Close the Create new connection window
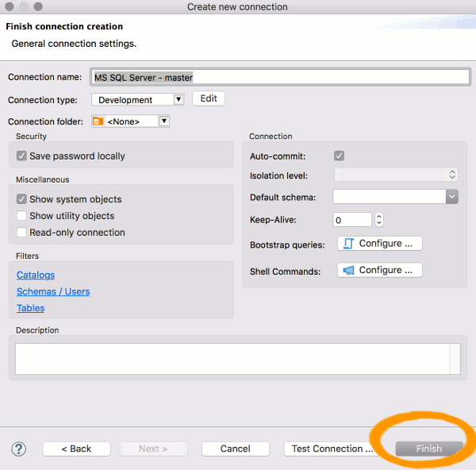Viewport: 476px width, 470px height. click(x=10, y=6)
